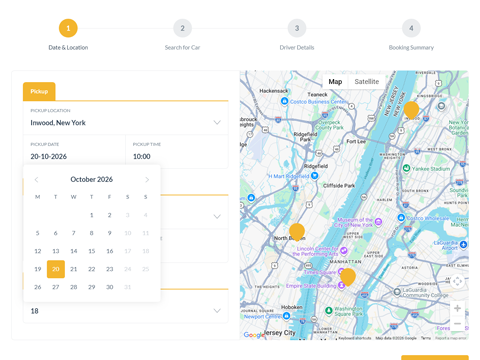Image resolution: width=480 pixels, height=360 pixels.
Task: Select the Pickup tab
Action: pyautogui.click(x=39, y=91)
